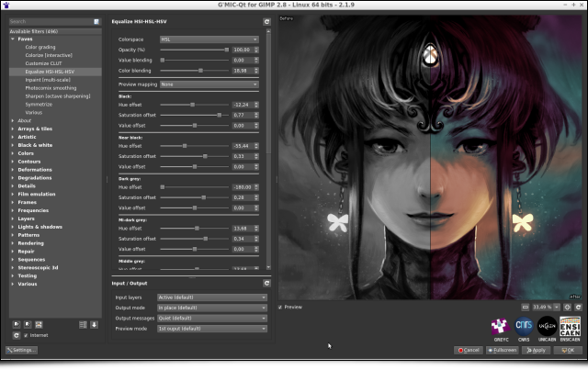Click the update filters refresh icon

[17, 335]
